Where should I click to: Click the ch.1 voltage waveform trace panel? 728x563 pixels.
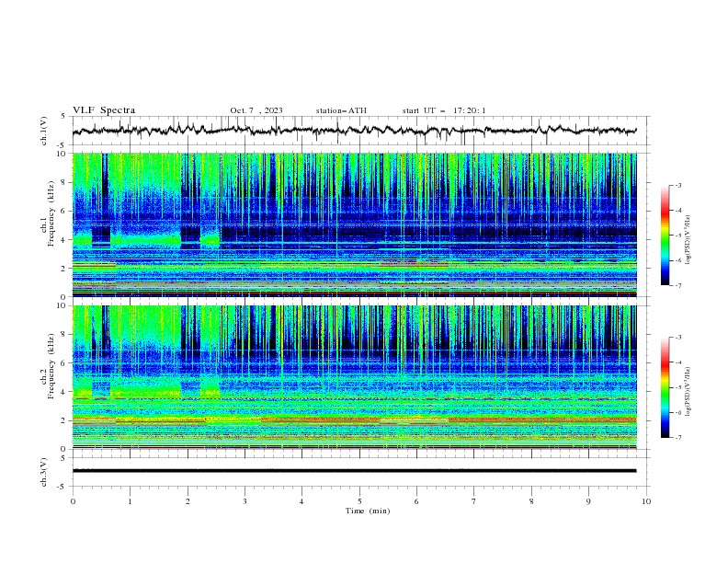360,131
